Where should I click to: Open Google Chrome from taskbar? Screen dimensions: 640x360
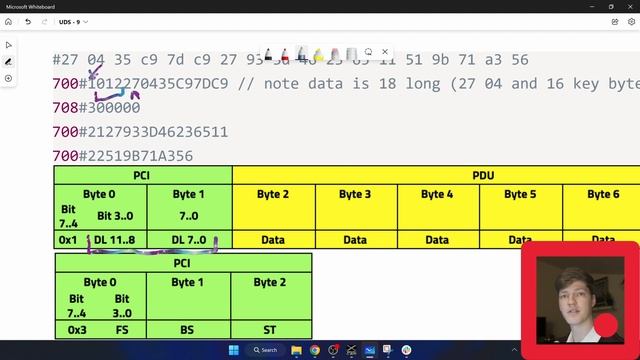[315, 350]
